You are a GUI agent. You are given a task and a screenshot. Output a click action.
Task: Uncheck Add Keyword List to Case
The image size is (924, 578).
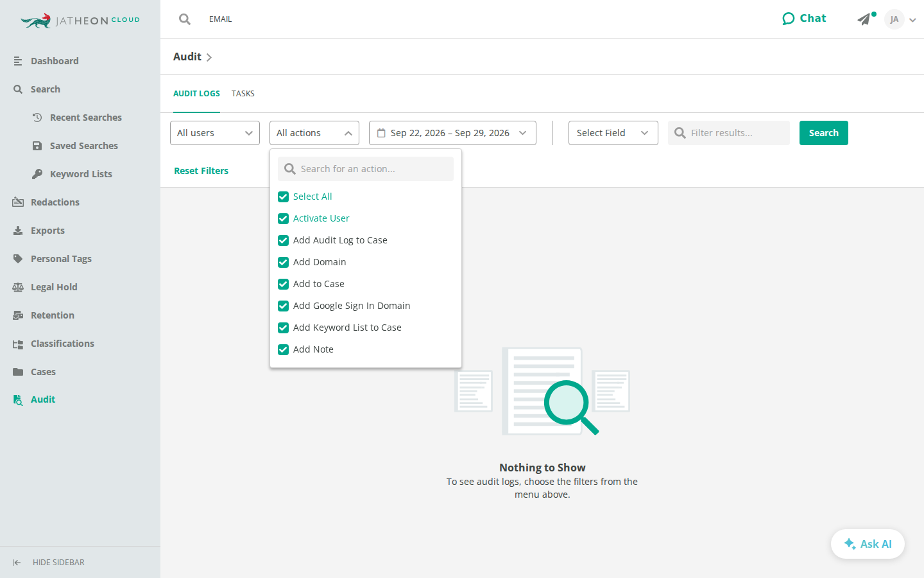coord(283,328)
